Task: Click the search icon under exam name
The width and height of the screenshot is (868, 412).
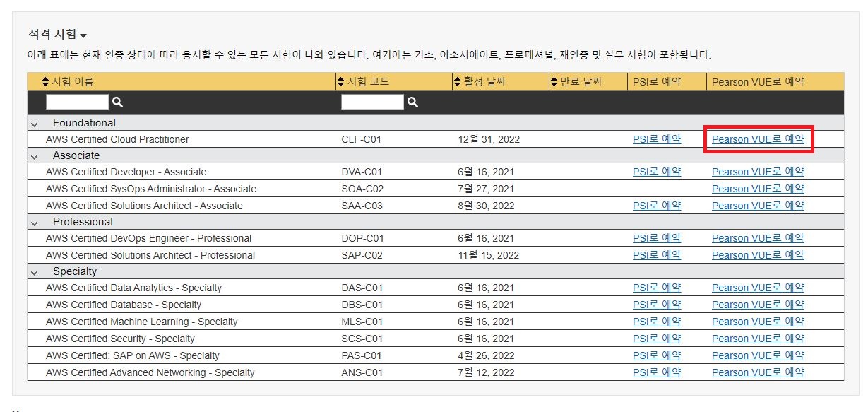Action: click(117, 102)
